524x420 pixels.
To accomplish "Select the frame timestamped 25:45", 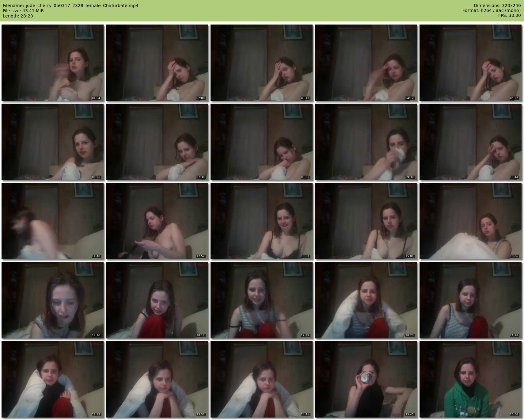I will pyautogui.click(x=366, y=379).
